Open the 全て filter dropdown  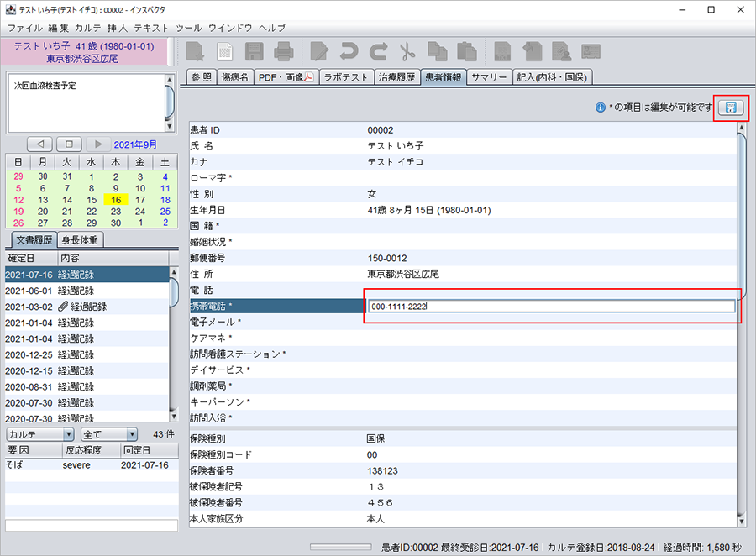(x=108, y=434)
